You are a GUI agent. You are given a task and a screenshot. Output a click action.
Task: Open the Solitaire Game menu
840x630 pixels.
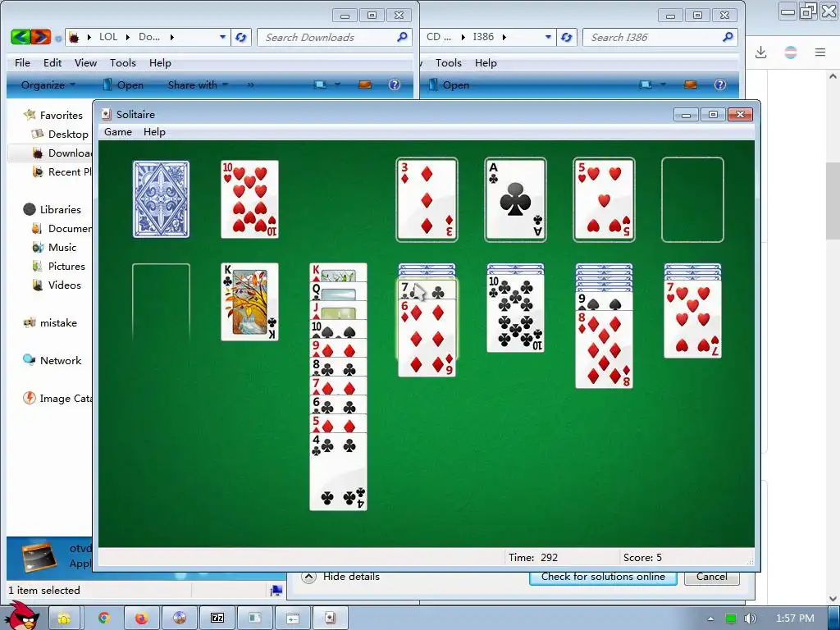[x=118, y=132]
